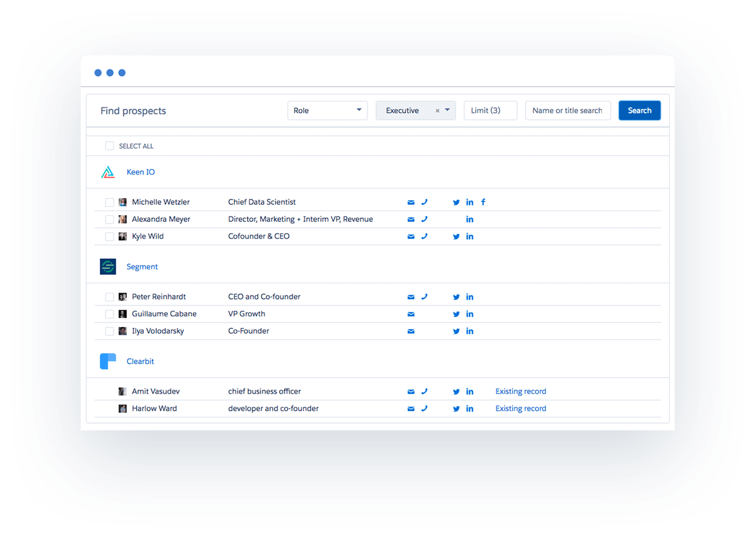Open Michelle Wetzler's Facebook profile
The height and width of the screenshot is (537, 756).
tap(483, 202)
